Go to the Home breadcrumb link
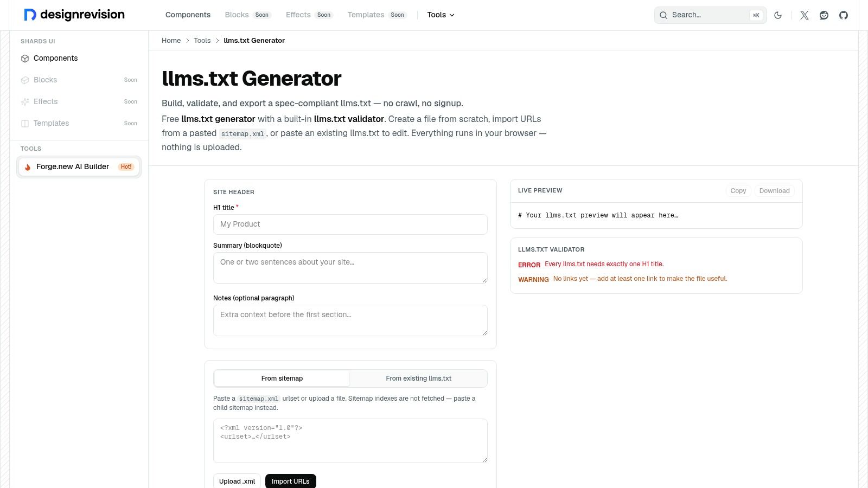868x488 pixels. pos(171,41)
